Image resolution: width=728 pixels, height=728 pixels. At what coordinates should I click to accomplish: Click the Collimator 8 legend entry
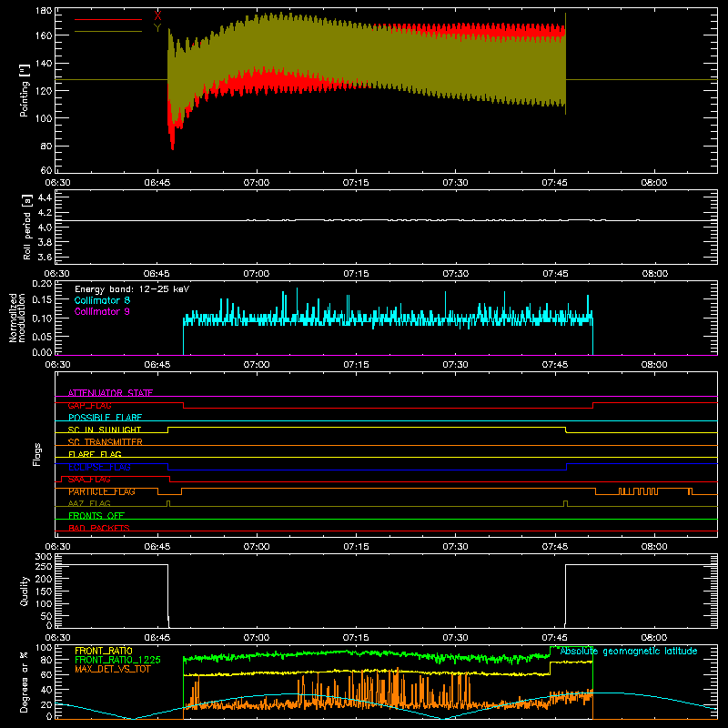(x=102, y=300)
